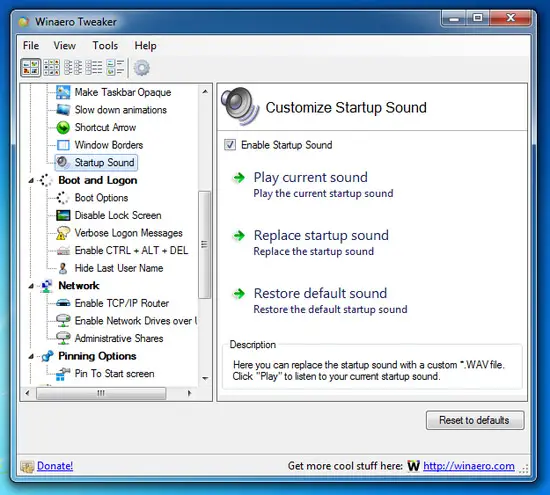Click the Pin To Start screen icon
The height and width of the screenshot is (495, 550).
click(62, 374)
